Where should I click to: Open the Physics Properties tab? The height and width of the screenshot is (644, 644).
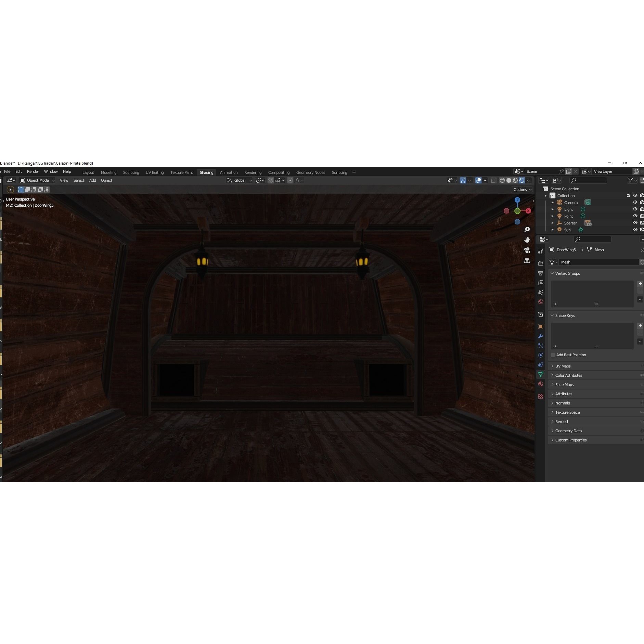[541, 355]
